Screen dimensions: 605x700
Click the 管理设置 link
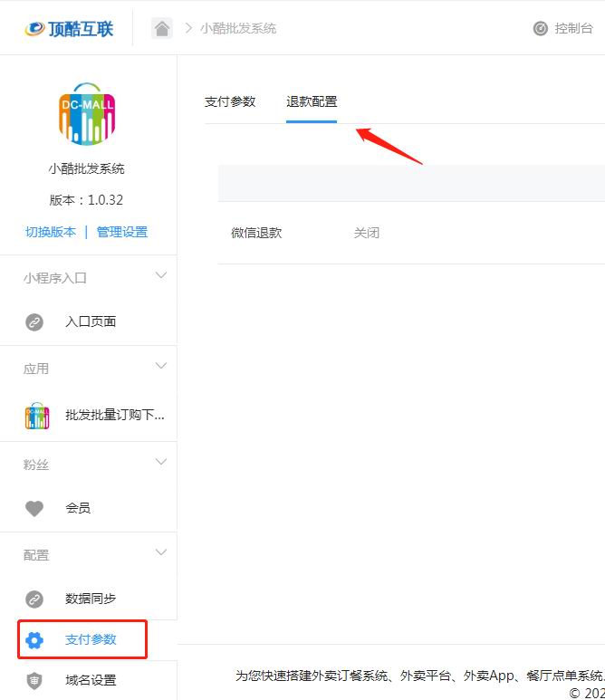pos(122,232)
